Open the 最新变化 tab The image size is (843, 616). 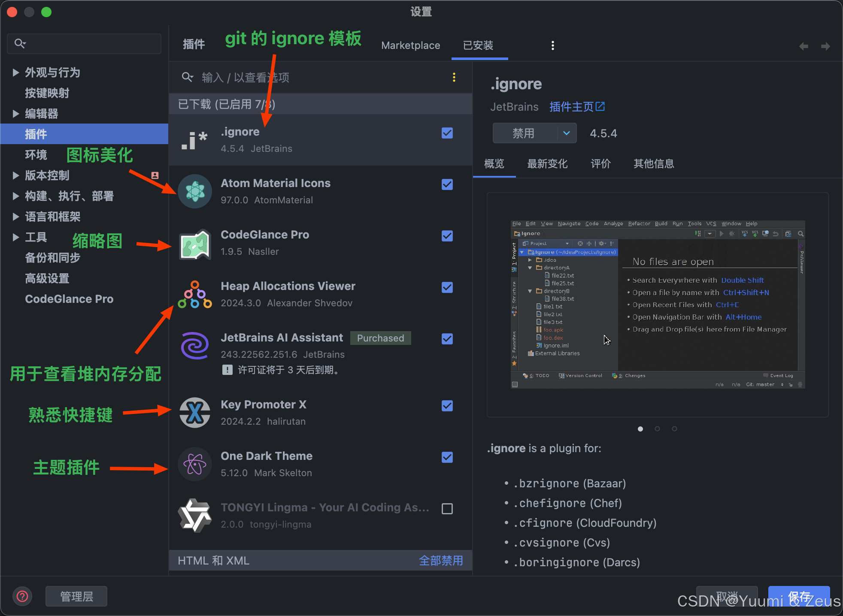[547, 164]
